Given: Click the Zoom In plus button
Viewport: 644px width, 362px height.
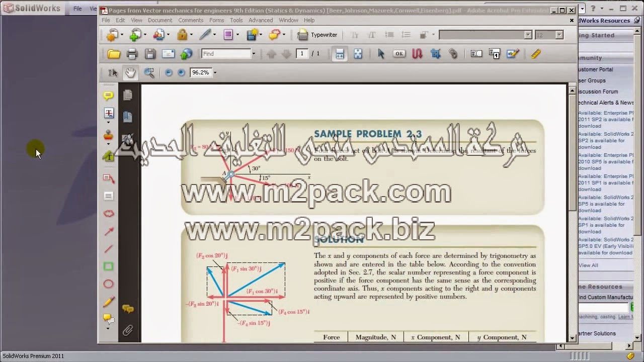Looking at the screenshot, I should pyautogui.click(x=181, y=72).
